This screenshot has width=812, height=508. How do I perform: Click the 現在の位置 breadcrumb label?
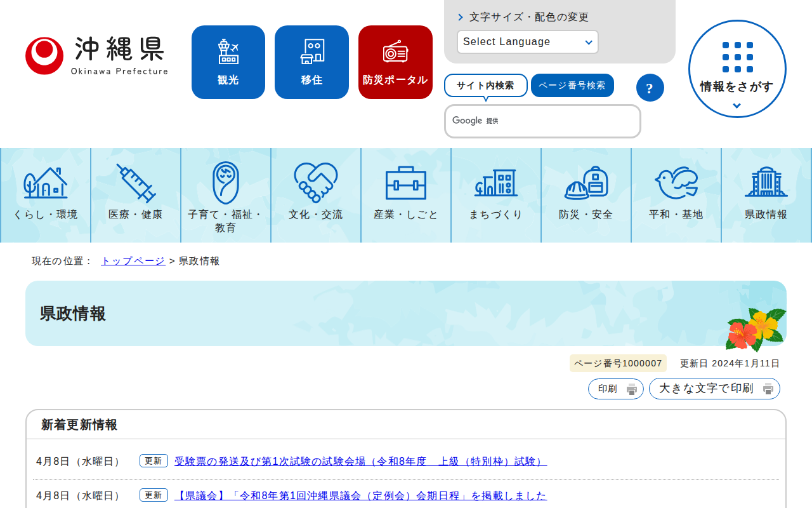62,261
